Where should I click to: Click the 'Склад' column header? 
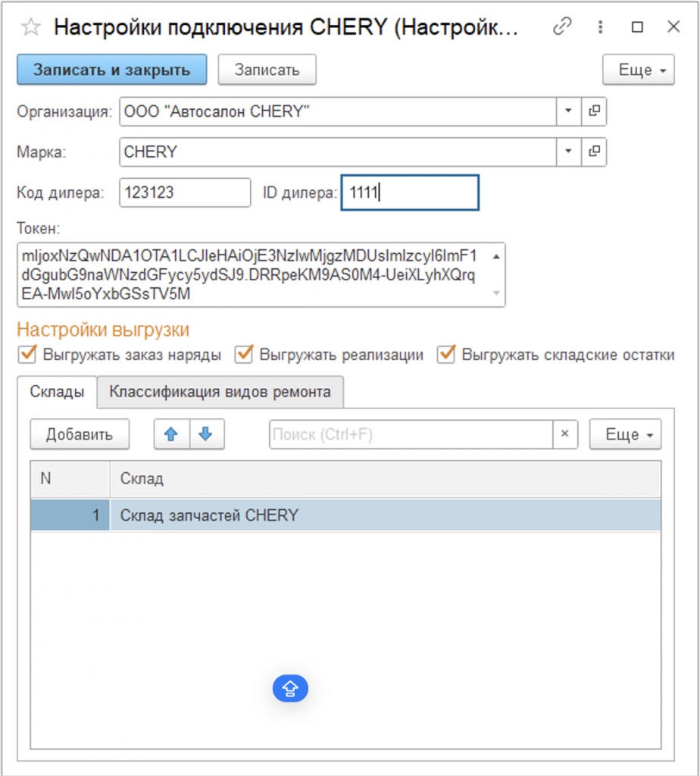pyautogui.click(x=386, y=479)
